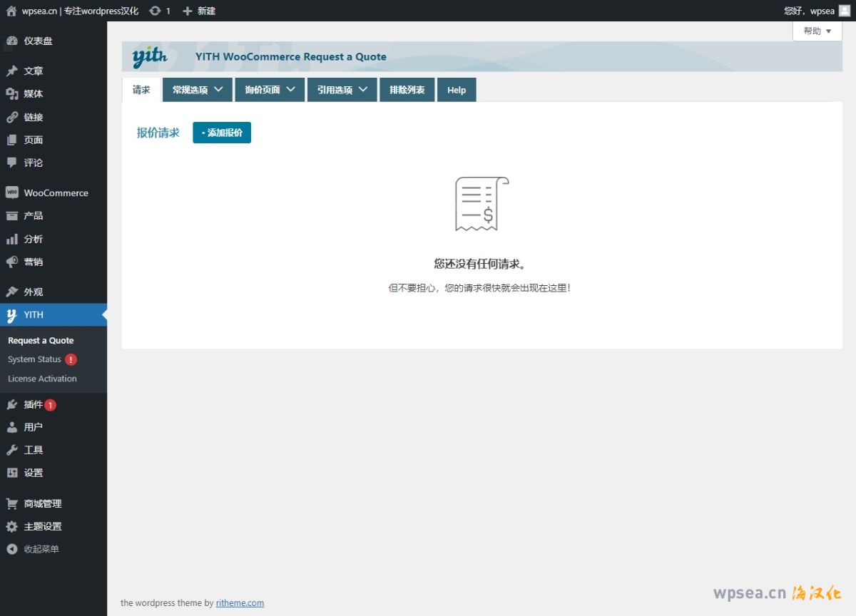Expand the 常规选项 tab dropdown
Image resolution: width=856 pixels, height=616 pixels.
tap(198, 90)
